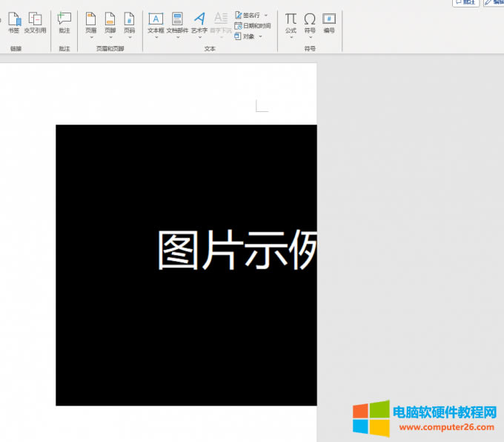504x442 pixels.
Task: Open the 文档部件 (Quick Parts) dropdown
Action: 177,37
